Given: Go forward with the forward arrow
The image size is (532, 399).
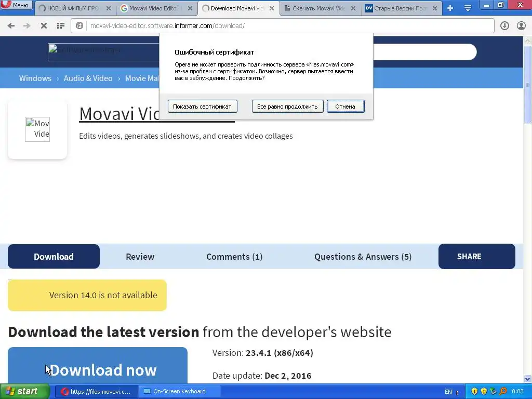Looking at the screenshot, I should click(27, 26).
